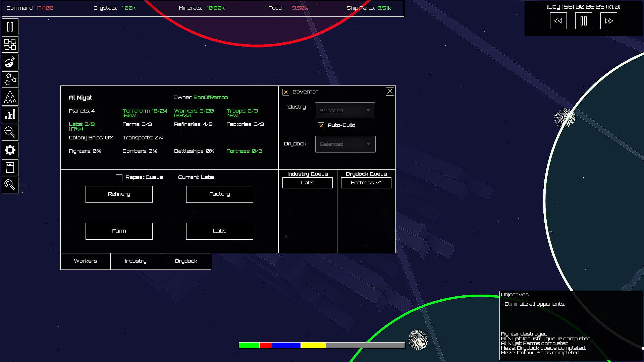644x362 pixels.
Task: Click the blue segment of faction bar
Action: 286,345
